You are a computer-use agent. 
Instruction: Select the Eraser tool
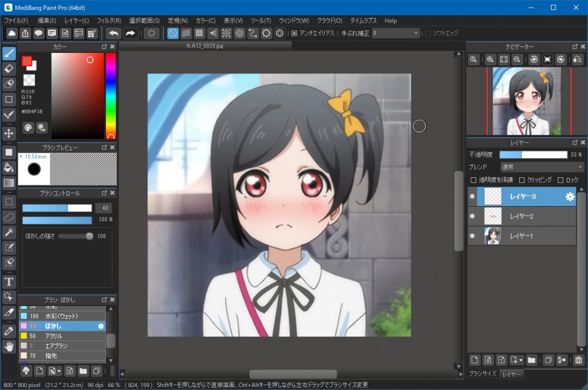click(x=9, y=69)
